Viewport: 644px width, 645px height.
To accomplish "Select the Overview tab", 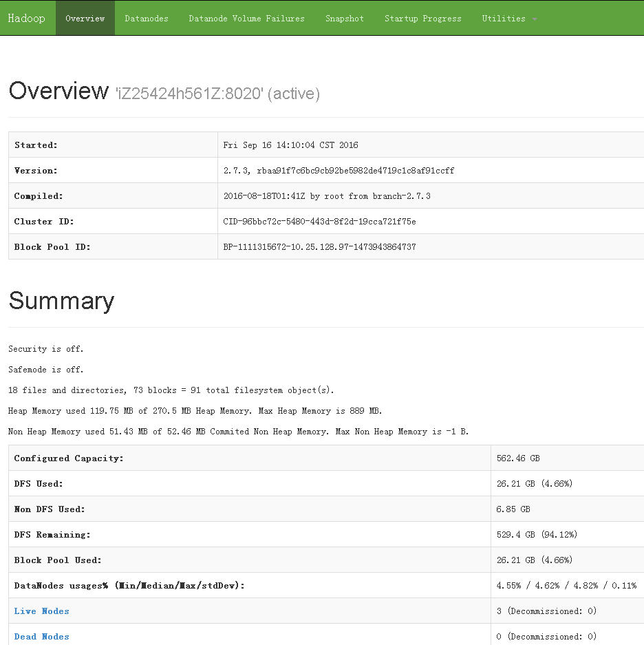I will click(x=85, y=18).
